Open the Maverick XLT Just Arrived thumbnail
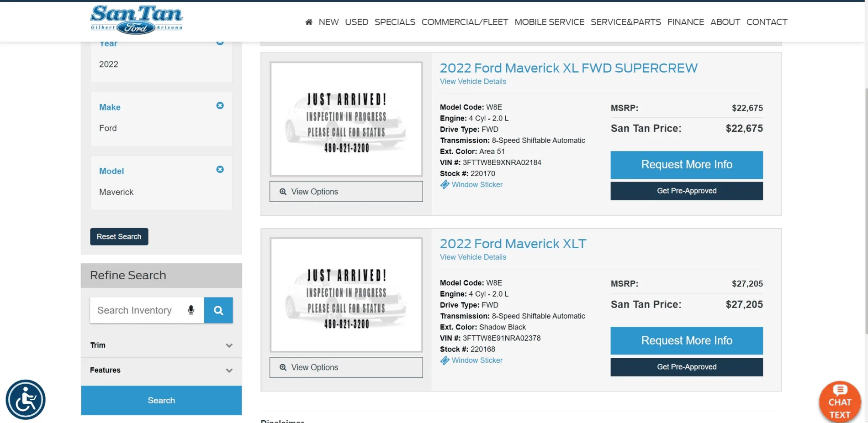The image size is (868, 423). tap(346, 295)
